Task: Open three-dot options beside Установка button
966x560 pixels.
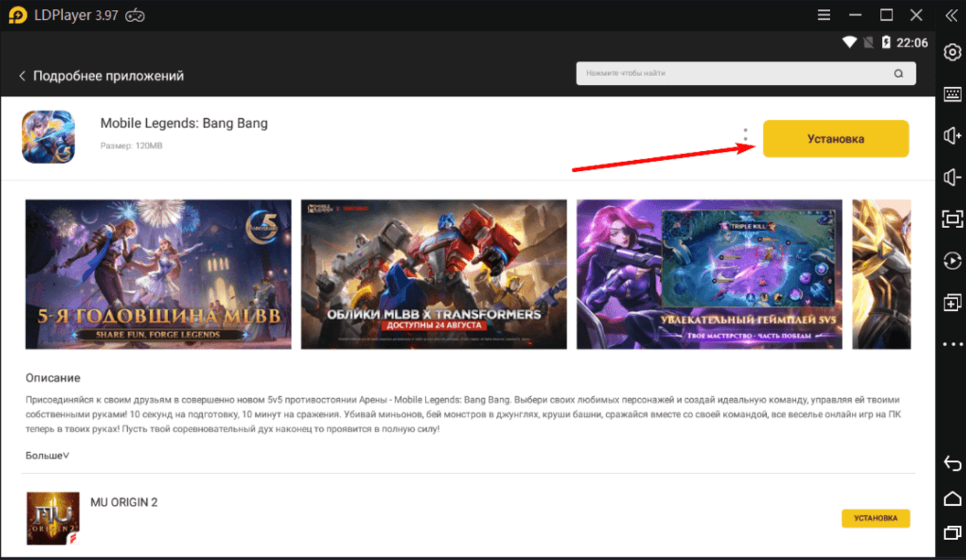Action: point(745,134)
